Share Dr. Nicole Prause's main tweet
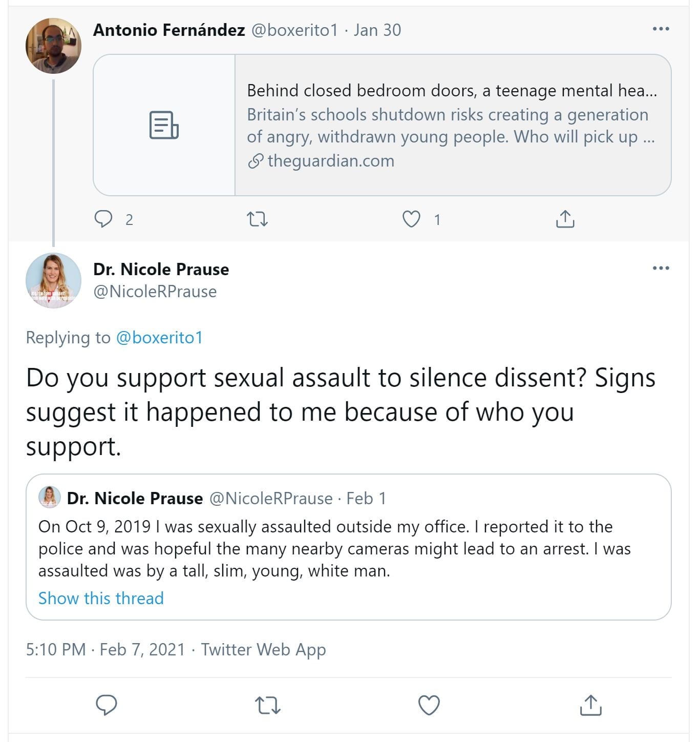The height and width of the screenshot is (742, 700). [x=590, y=705]
